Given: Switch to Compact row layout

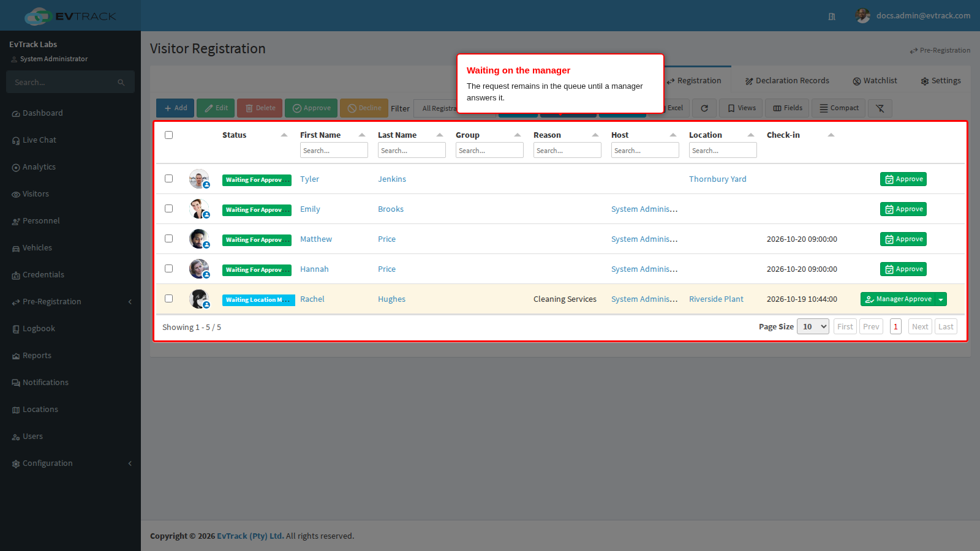Looking at the screenshot, I should point(839,108).
